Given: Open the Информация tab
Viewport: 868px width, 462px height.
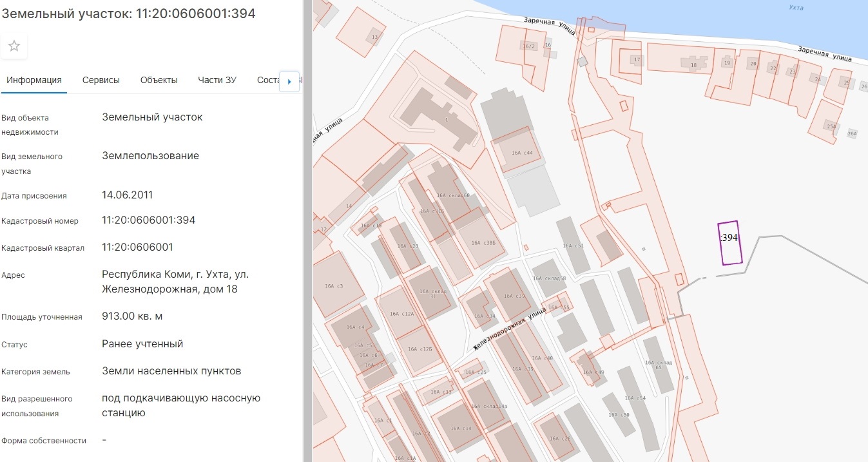Looking at the screenshot, I should pos(34,81).
